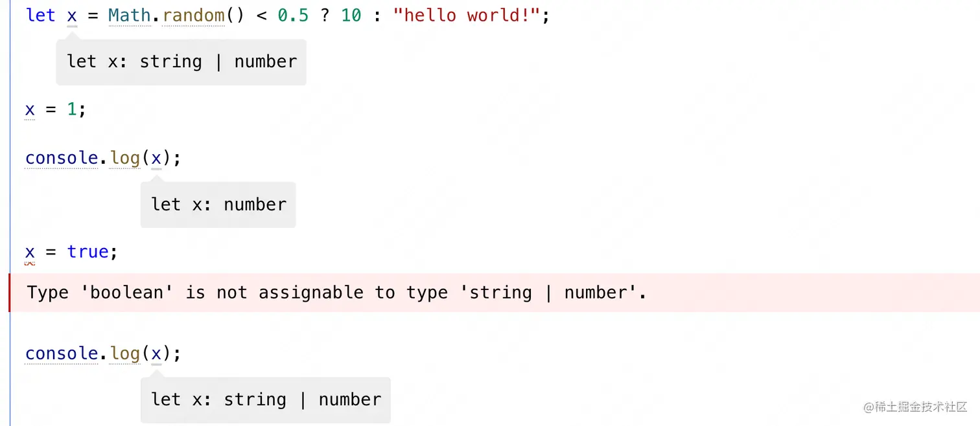Click the Math object in the first line
The image size is (980, 426).
(x=129, y=16)
